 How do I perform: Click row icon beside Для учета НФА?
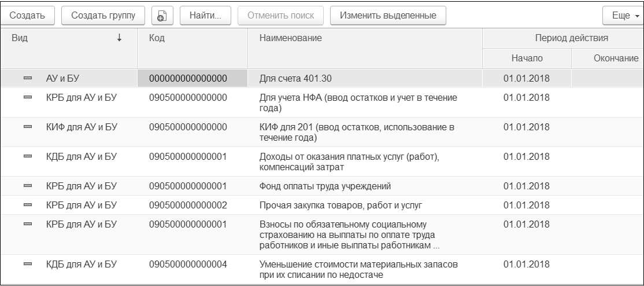point(28,99)
